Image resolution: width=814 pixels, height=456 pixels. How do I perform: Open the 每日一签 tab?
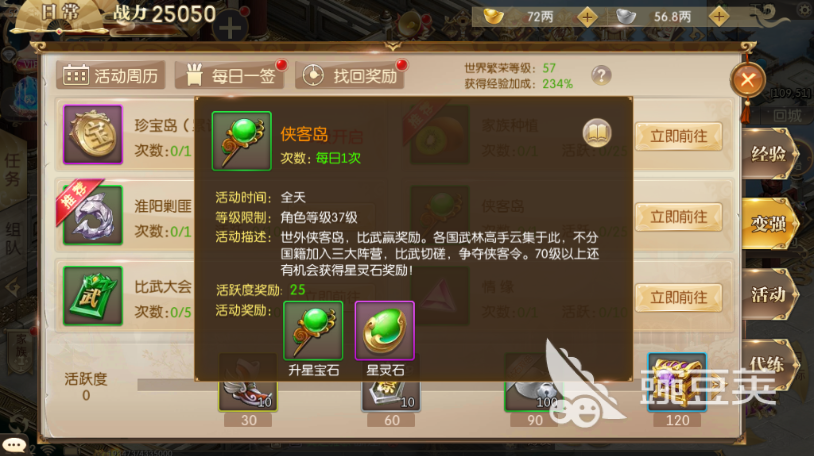click(229, 76)
